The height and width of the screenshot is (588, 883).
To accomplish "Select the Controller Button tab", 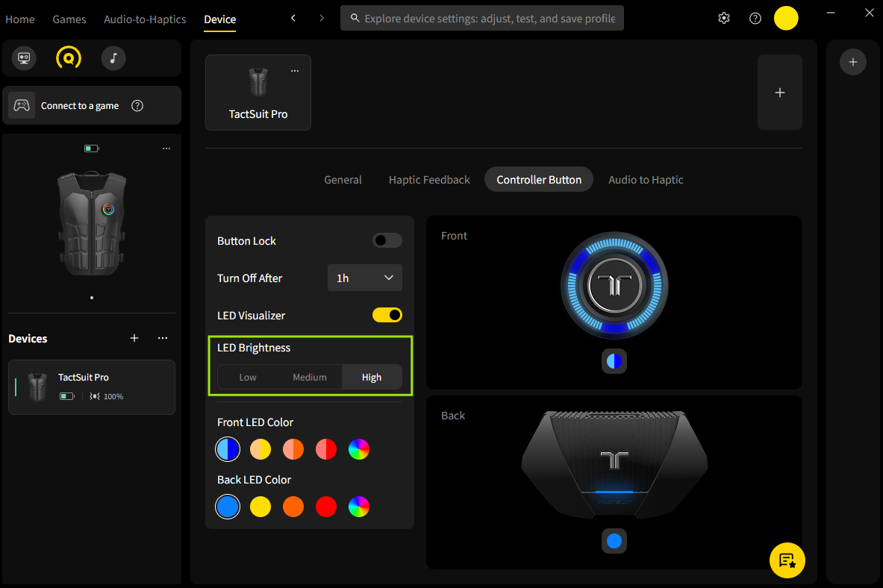I will pyautogui.click(x=539, y=180).
